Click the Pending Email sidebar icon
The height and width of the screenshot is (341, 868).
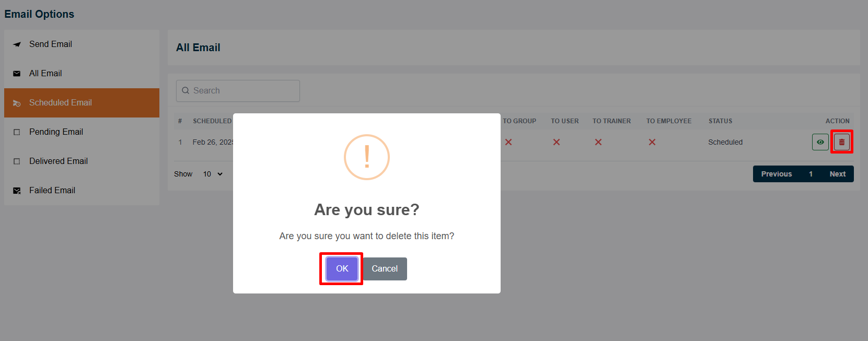click(x=17, y=132)
